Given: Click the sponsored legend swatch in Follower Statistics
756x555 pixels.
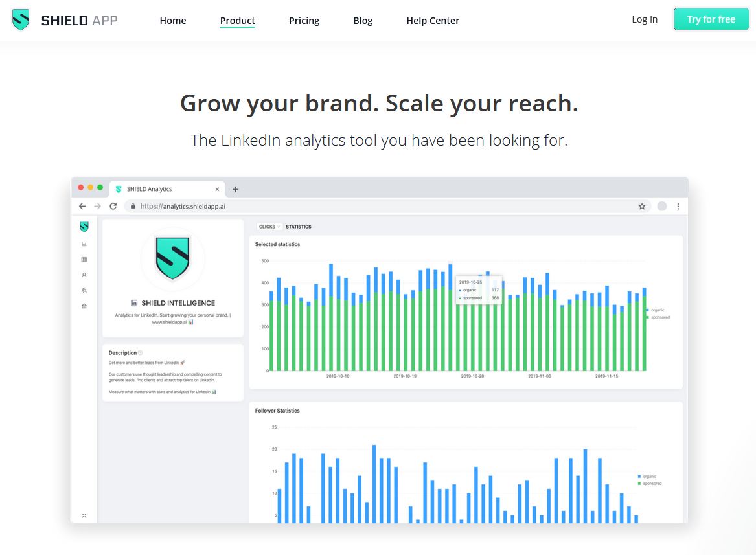Looking at the screenshot, I should coord(639,484).
